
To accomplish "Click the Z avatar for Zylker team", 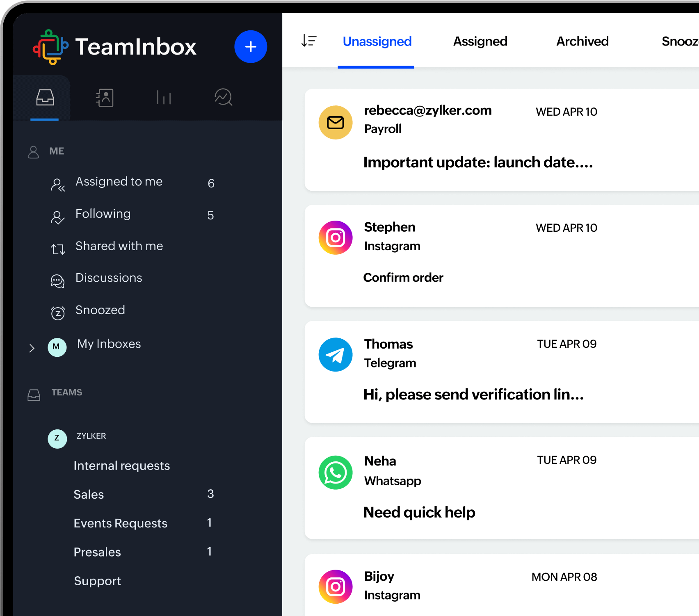I will tap(57, 438).
